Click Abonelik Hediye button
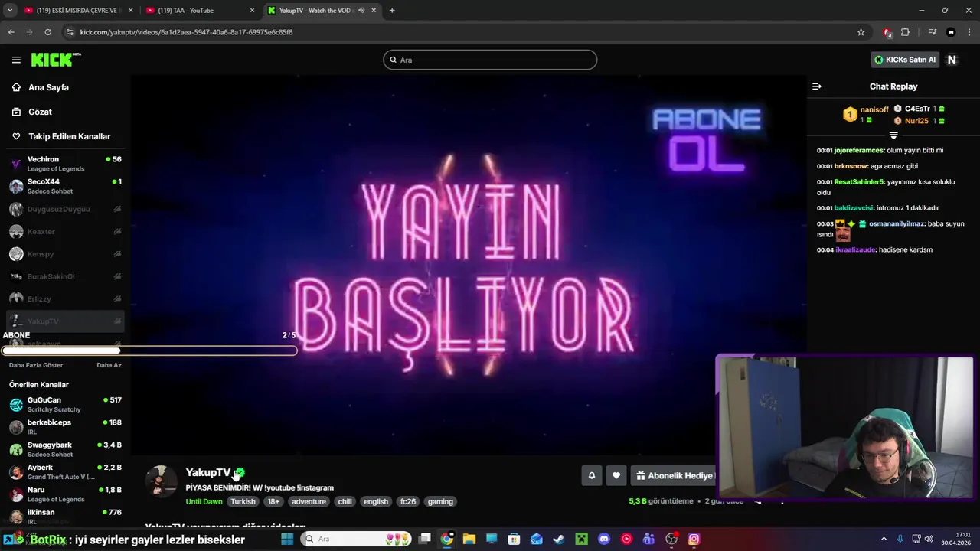 674,475
